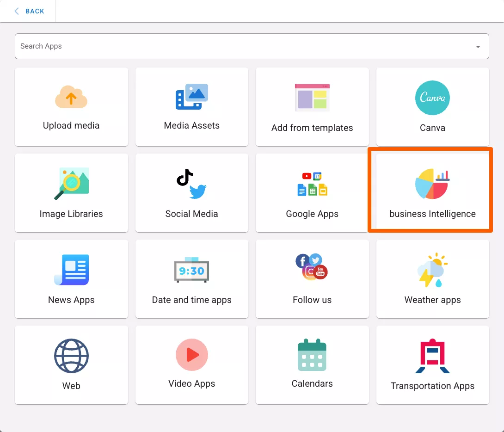
Task: Select the Video Apps play icon
Action: [x=191, y=355]
